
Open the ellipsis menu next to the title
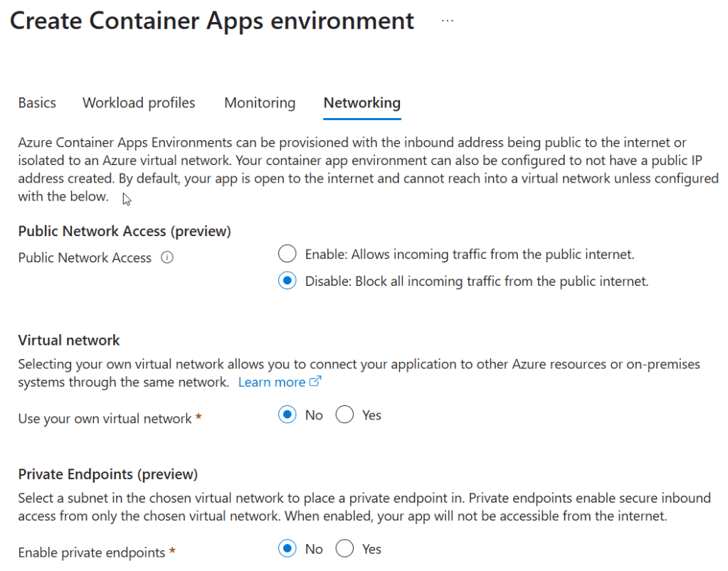pos(447,21)
